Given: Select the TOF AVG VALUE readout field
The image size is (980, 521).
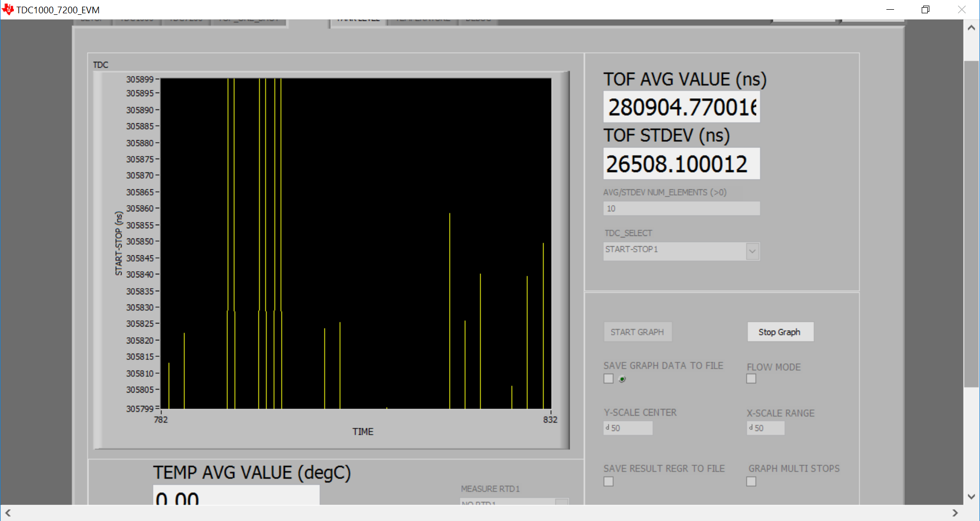Looking at the screenshot, I should coord(681,107).
